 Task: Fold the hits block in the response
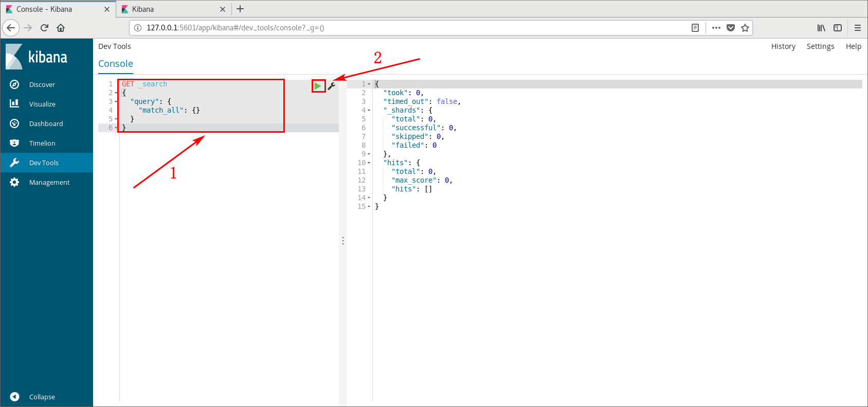point(369,163)
